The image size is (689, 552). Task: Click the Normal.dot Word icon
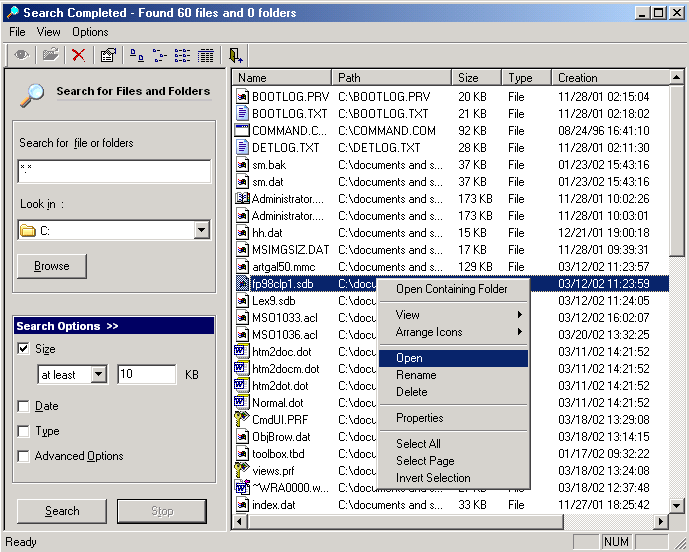tap(241, 403)
